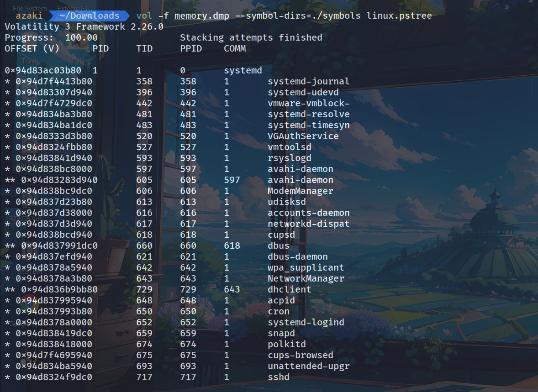Click offset 0x94d8333d3b80 in the VGAuthService row
The width and height of the screenshot is (538, 392).
54,136
